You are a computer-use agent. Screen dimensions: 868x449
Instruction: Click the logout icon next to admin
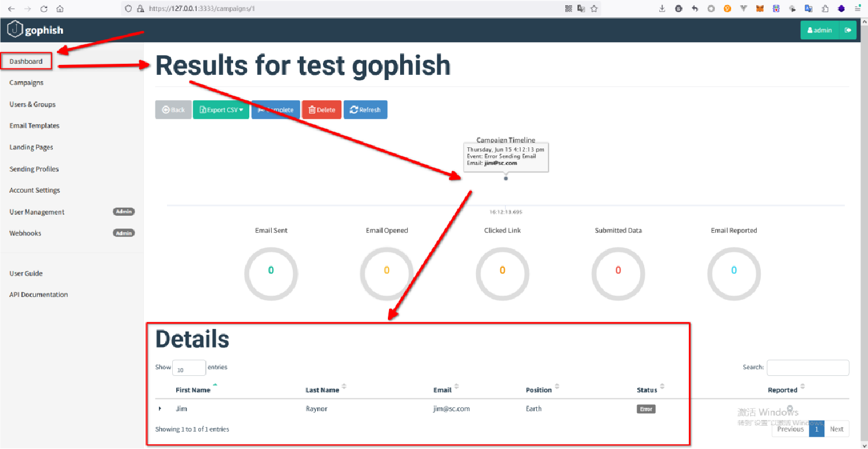848,30
